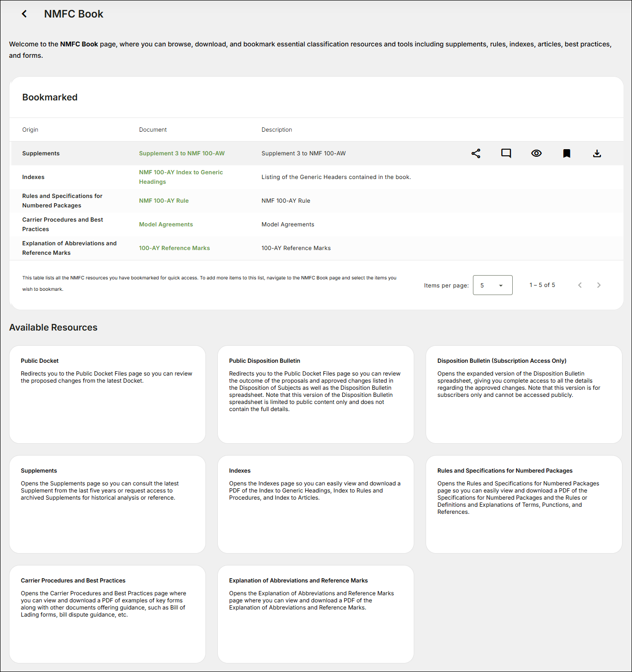This screenshot has height=672, width=632.
Task: Download Supplement 3 to NMF 100-AW
Action: 597,153
